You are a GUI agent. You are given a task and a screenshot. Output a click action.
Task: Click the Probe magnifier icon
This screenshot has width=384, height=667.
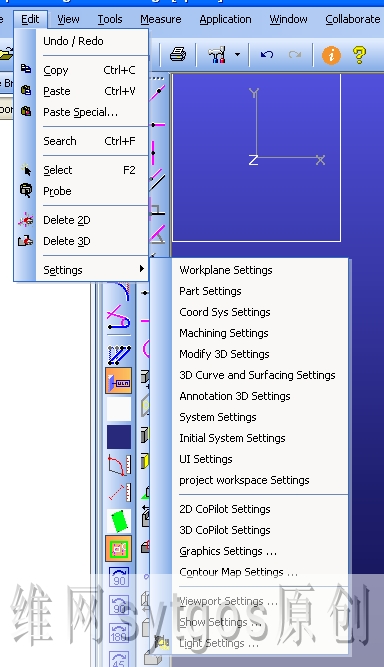point(26,190)
